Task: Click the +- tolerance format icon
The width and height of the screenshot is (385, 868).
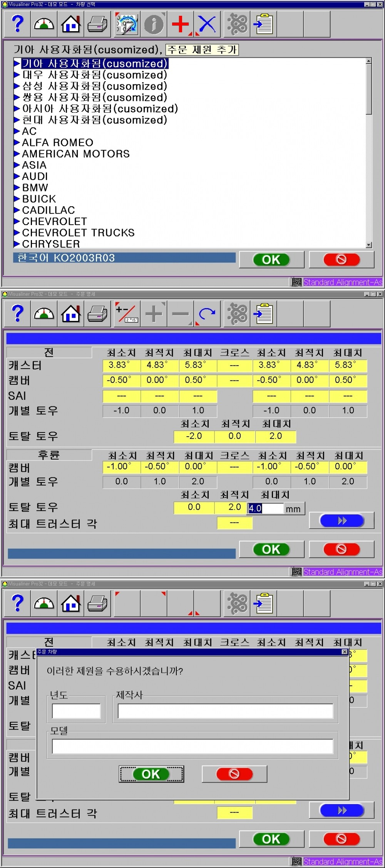Action: (127, 314)
